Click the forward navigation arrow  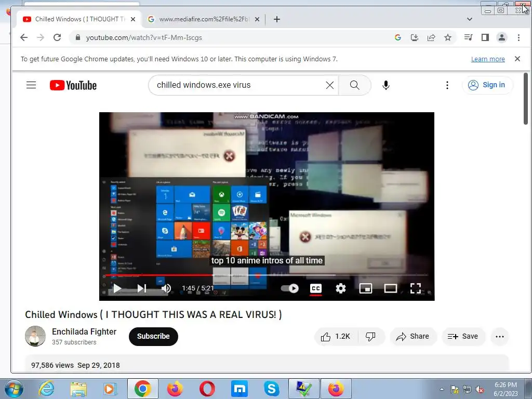coord(41,37)
